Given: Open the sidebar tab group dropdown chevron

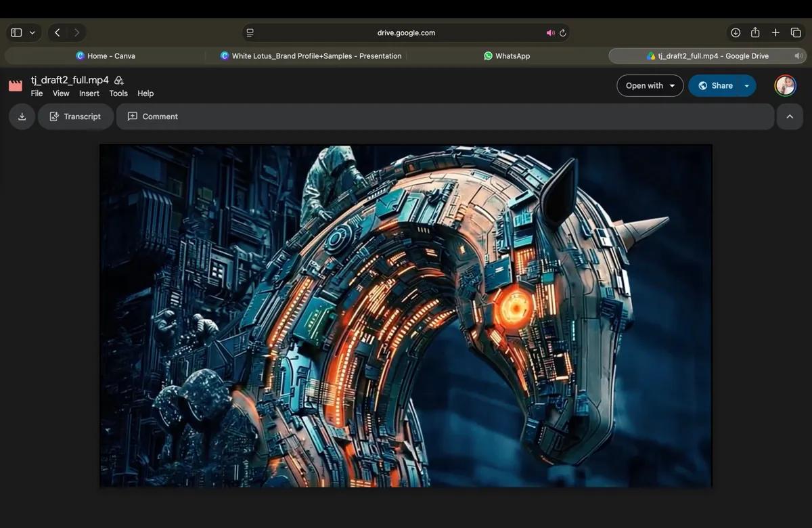Looking at the screenshot, I should pos(32,32).
